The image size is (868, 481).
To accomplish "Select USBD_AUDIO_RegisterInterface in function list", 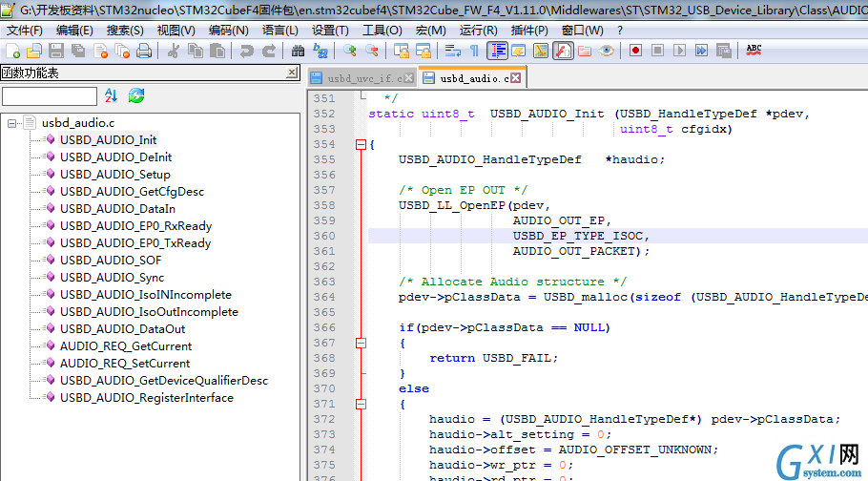I will (x=147, y=398).
